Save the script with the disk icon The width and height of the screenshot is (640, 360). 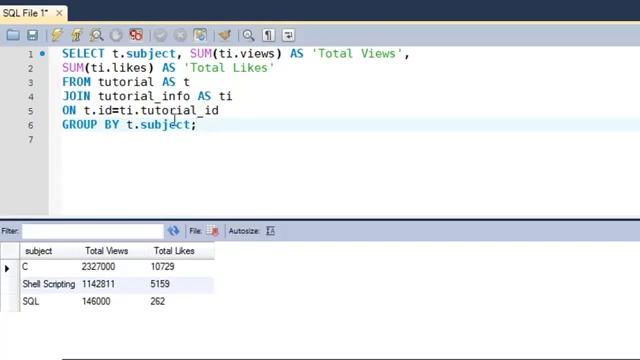[32, 36]
